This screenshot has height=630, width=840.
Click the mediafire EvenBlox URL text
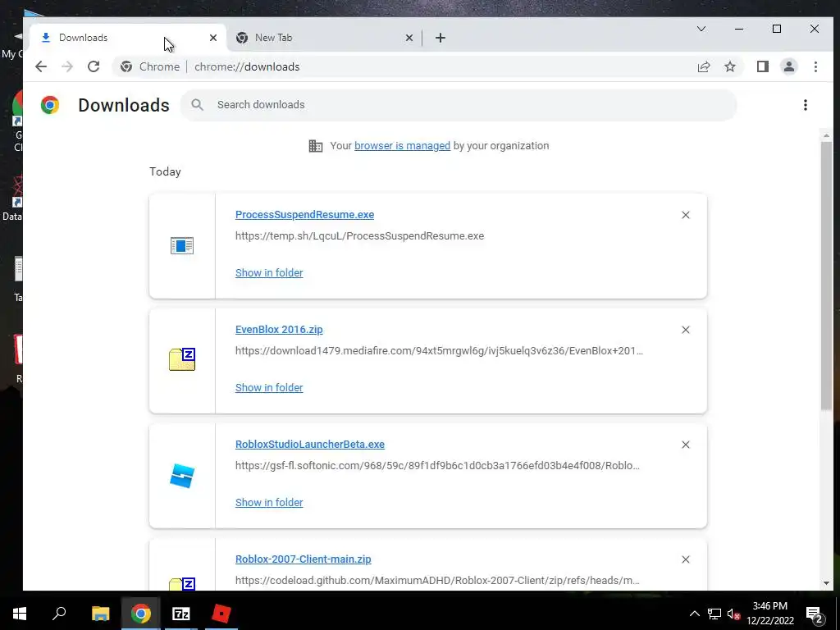(x=439, y=351)
